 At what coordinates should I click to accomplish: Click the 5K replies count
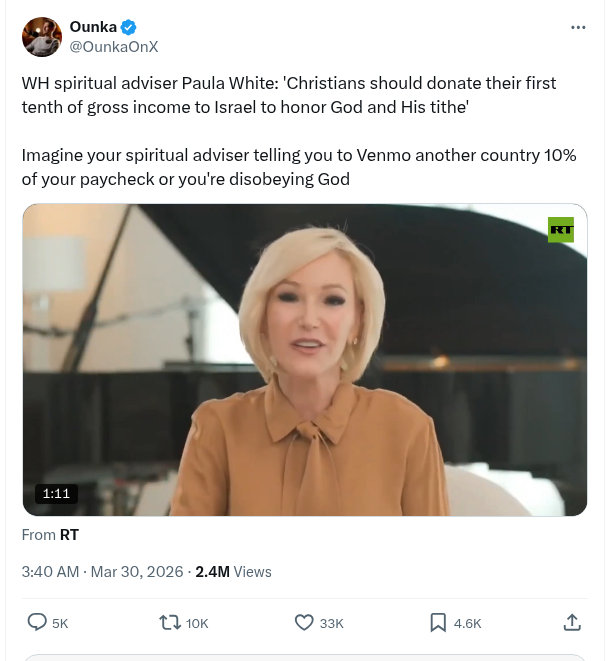click(x=60, y=623)
